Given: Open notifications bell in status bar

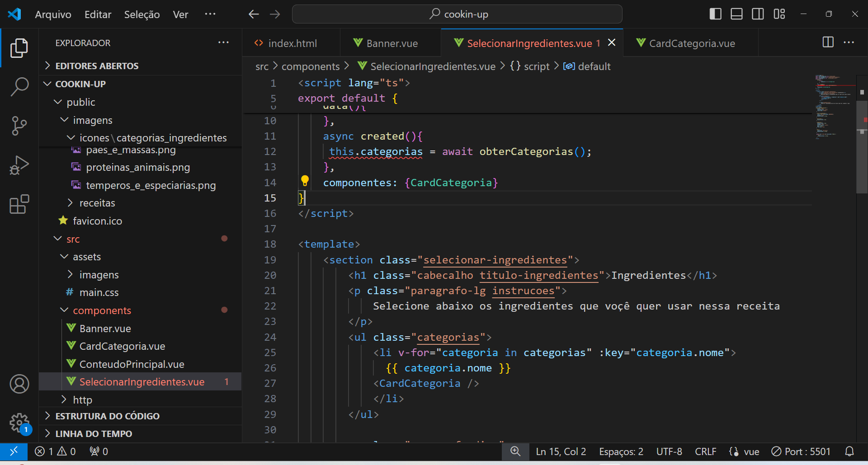Looking at the screenshot, I should pos(849,451).
